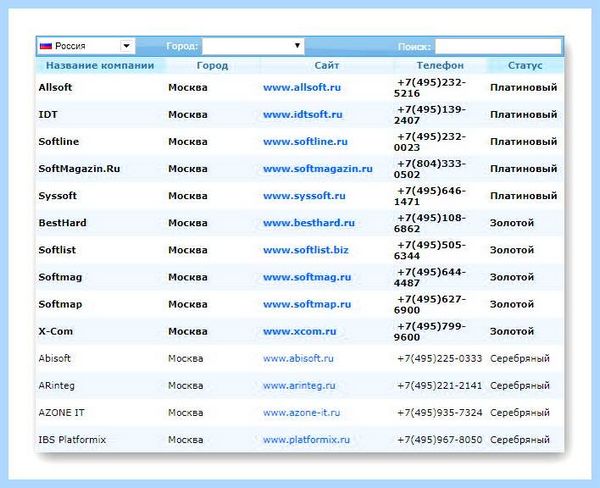Open www.arinteg.ru link

coord(299,386)
